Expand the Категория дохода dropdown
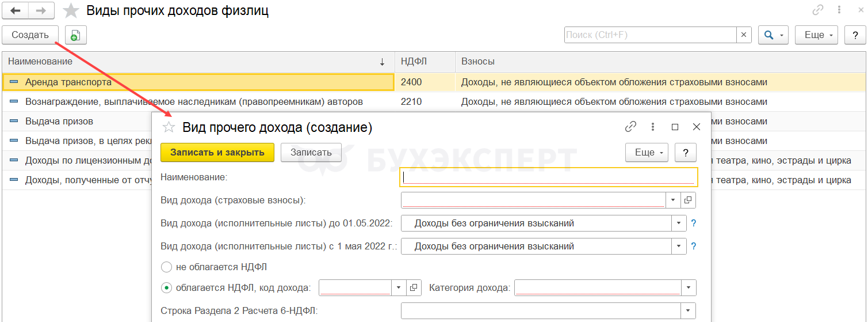 coord(689,287)
